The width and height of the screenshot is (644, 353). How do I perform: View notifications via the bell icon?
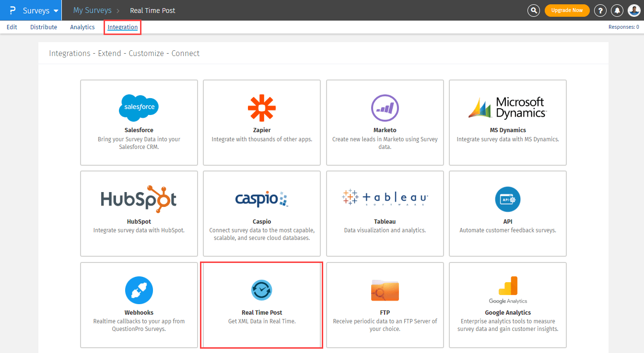click(618, 10)
